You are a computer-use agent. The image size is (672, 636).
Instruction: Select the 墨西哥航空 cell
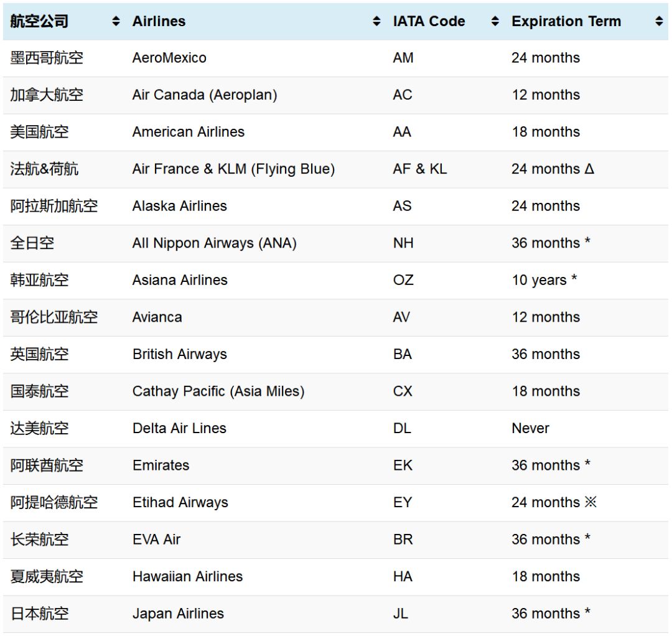47,58
